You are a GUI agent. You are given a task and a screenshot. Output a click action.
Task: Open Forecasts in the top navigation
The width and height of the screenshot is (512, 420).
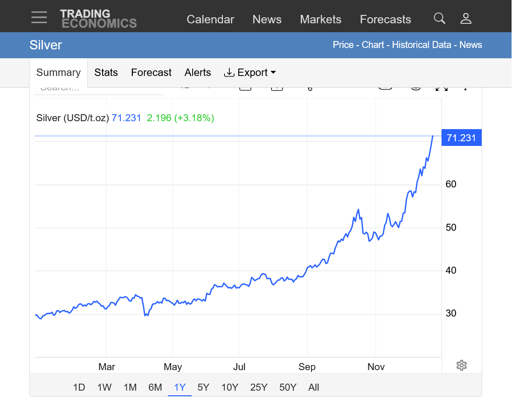(385, 20)
